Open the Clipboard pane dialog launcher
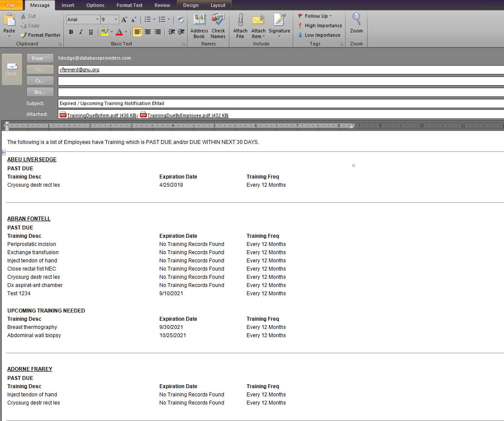This screenshot has width=504, height=421. point(60,44)
